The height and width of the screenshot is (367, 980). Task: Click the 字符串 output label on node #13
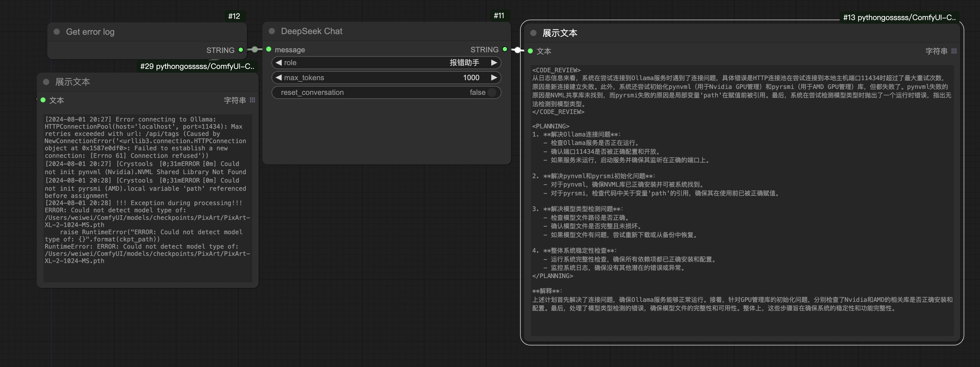click(x=936, y=51)
